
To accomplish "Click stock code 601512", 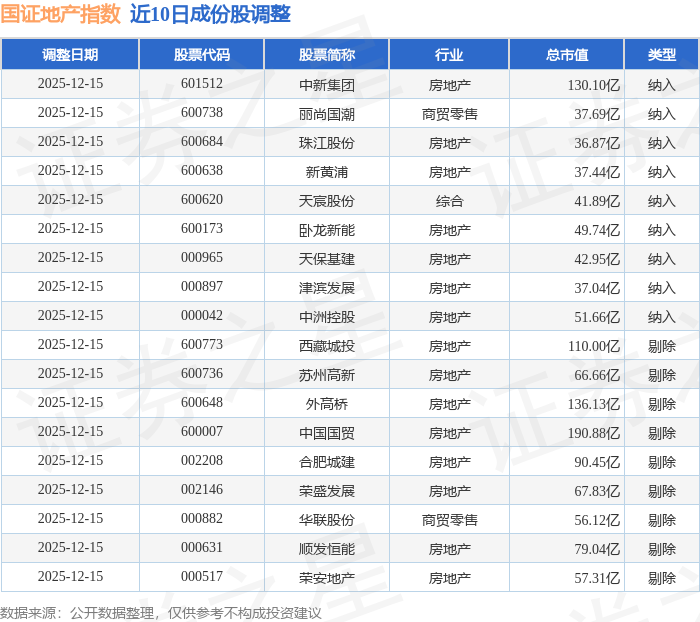I will 202,83.
